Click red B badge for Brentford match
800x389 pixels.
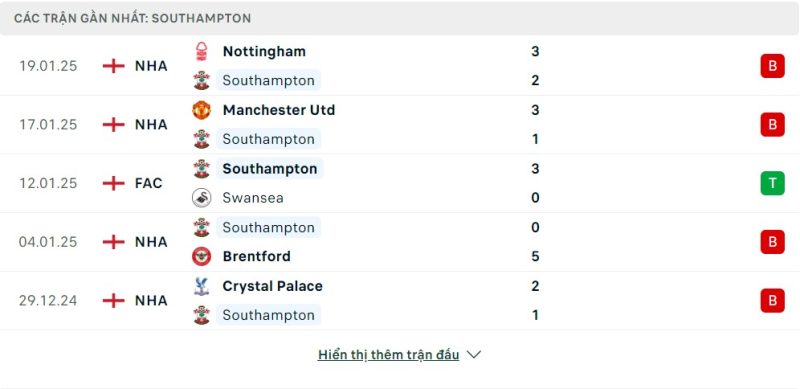pos(772,242)
